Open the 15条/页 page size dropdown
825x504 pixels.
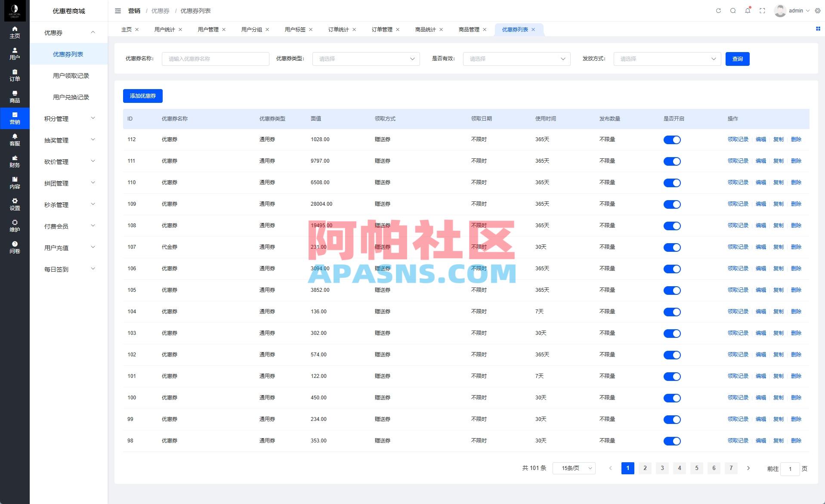(x=574, y=468)
